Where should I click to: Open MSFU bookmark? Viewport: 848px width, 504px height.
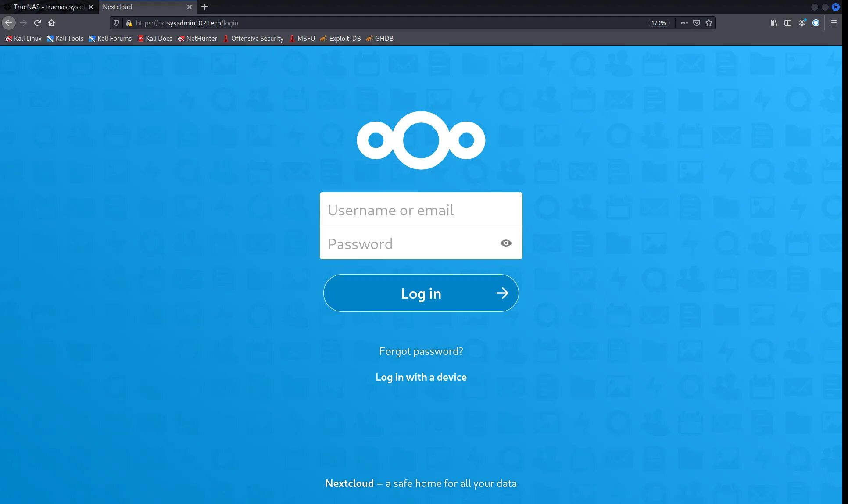tap(302, 39)
